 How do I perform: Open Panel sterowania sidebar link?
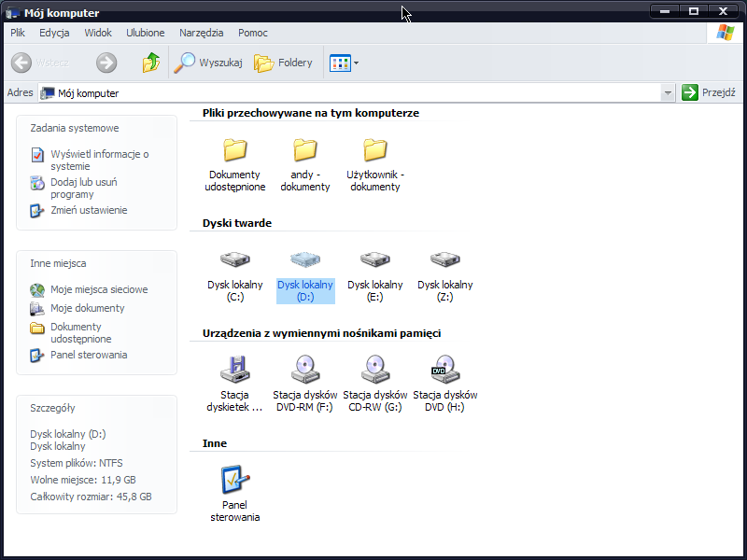click(89, 355)
